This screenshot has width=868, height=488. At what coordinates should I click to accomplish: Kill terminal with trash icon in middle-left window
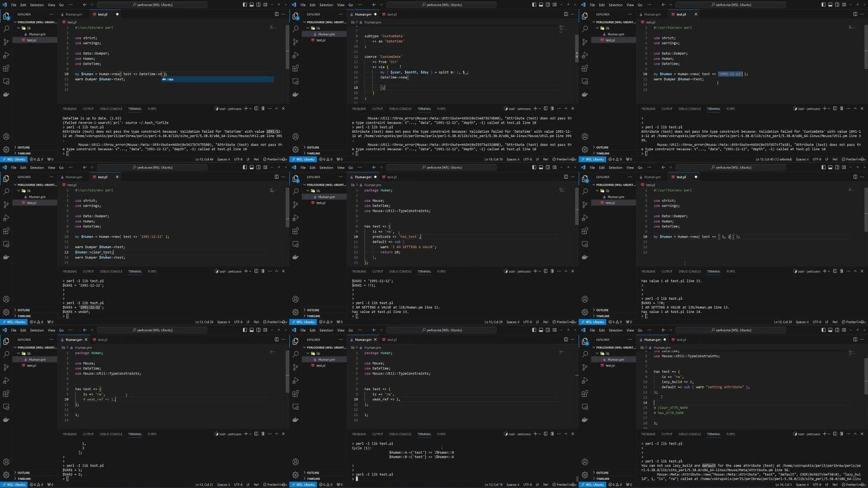point(263,271)
